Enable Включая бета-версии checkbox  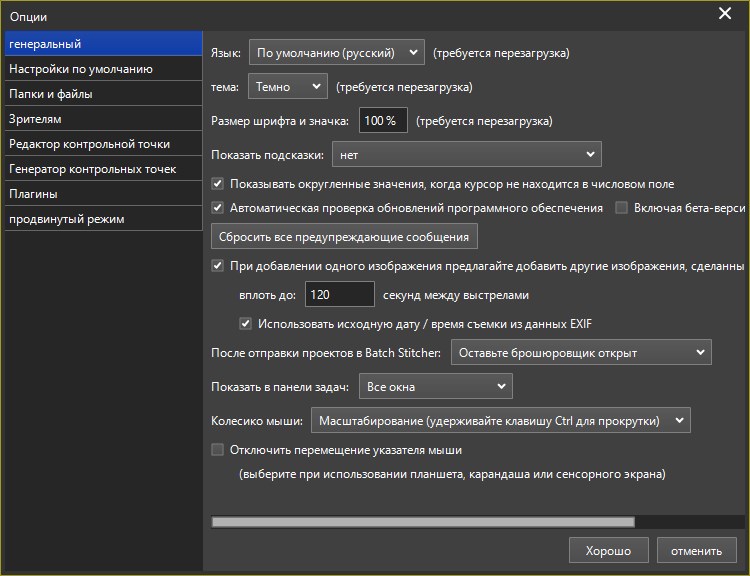point(621,207)
